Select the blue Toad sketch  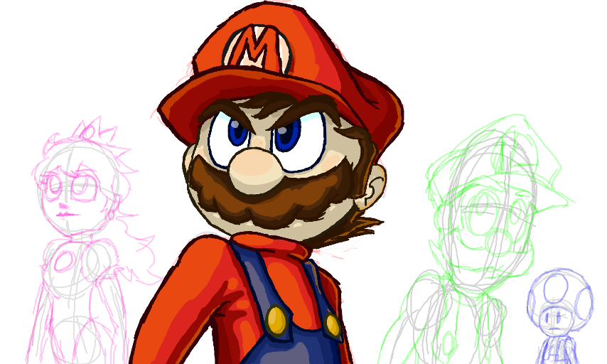[x=559, y=316]
